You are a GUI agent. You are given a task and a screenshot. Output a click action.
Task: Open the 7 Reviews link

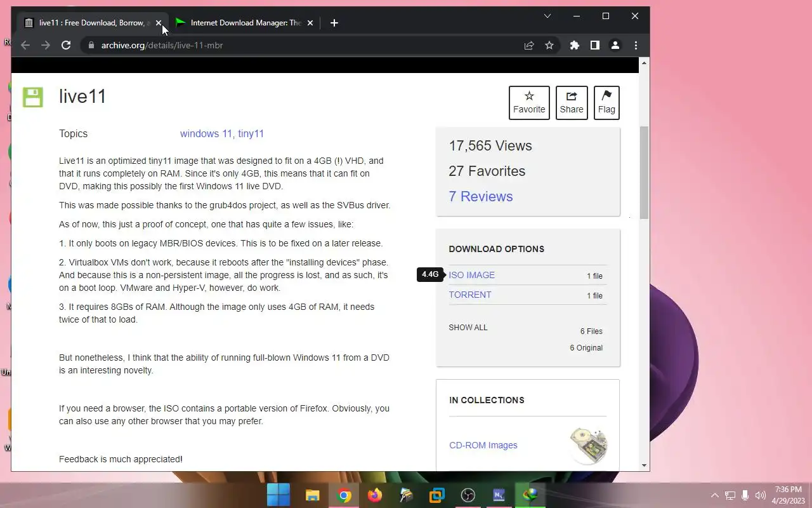481,196
